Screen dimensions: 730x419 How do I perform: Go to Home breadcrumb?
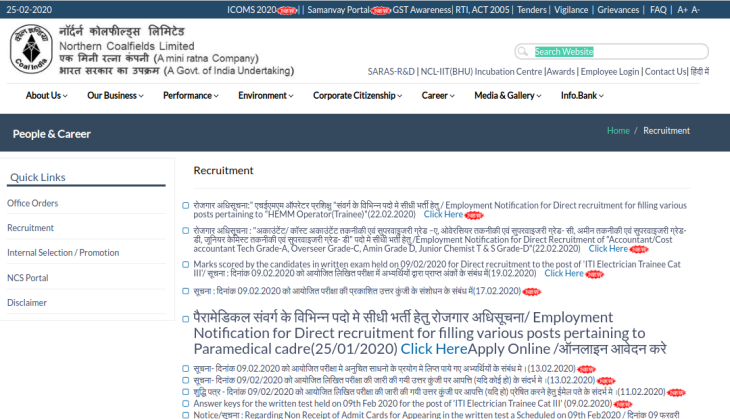point(618,131)
